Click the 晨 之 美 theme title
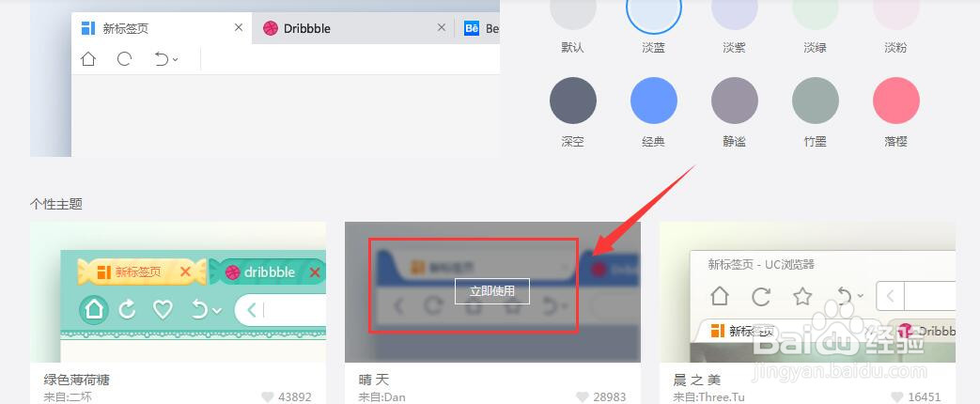This screenshot has width=980, height=404. coord(697,380)
